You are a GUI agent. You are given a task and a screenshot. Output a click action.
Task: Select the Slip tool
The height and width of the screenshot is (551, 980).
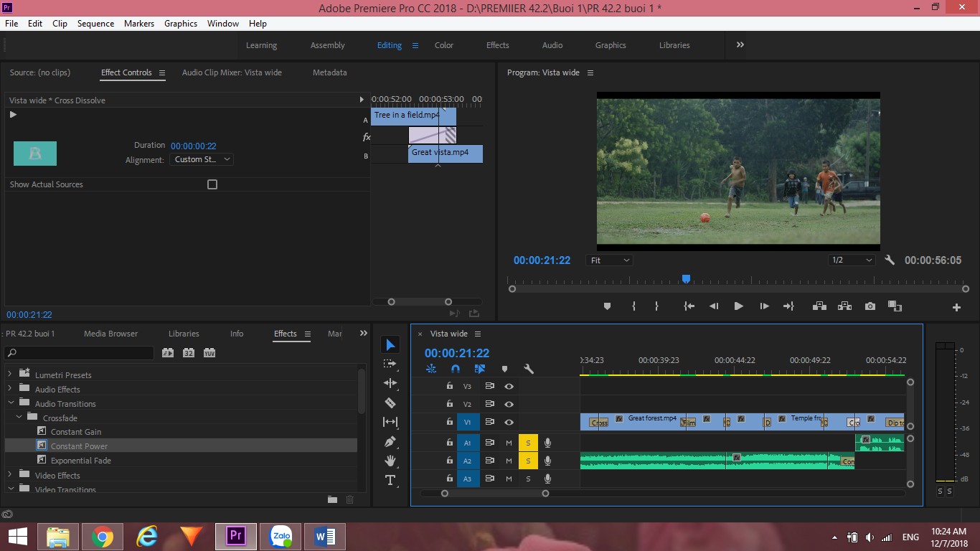[x=390, y=423]
